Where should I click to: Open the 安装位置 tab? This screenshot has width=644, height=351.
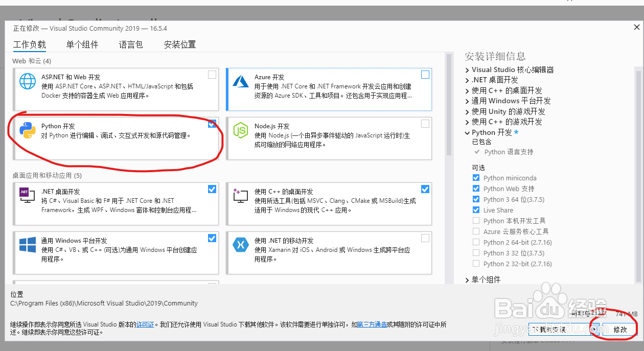pyautogui.click(x=180, y=44)
